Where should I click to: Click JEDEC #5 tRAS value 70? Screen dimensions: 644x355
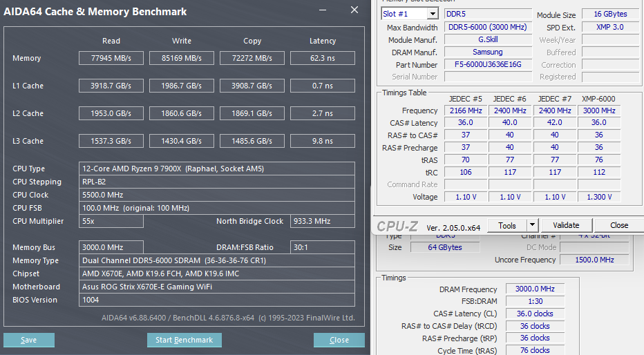(466, 160)
